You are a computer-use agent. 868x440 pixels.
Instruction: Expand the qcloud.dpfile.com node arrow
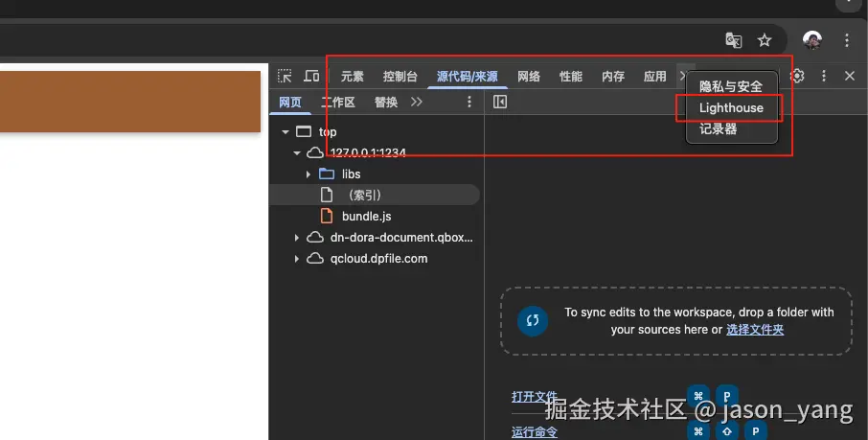(297, 259)
